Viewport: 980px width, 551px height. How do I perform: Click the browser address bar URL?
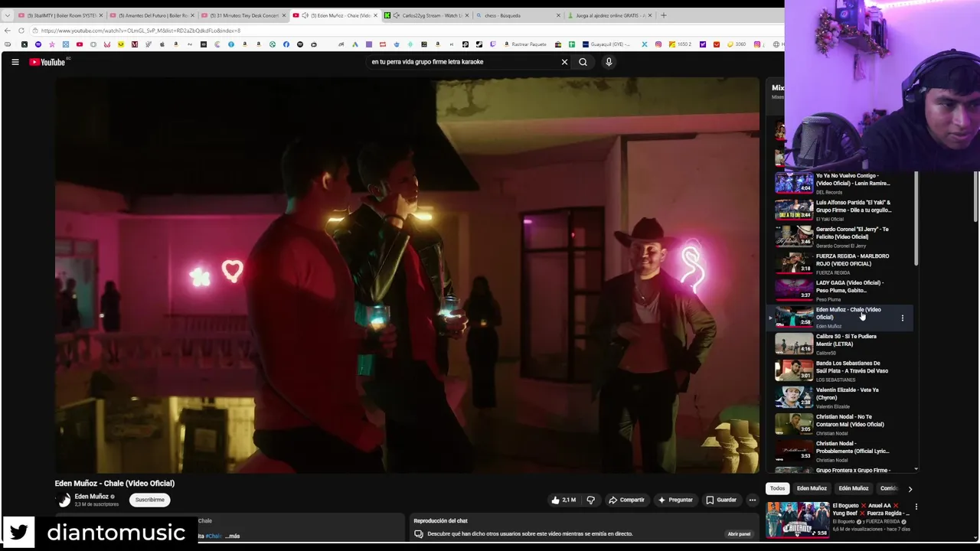point(141,31)
